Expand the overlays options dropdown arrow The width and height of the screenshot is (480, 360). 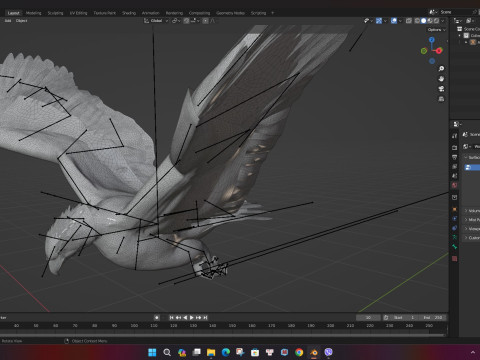[x=400, y=21]
